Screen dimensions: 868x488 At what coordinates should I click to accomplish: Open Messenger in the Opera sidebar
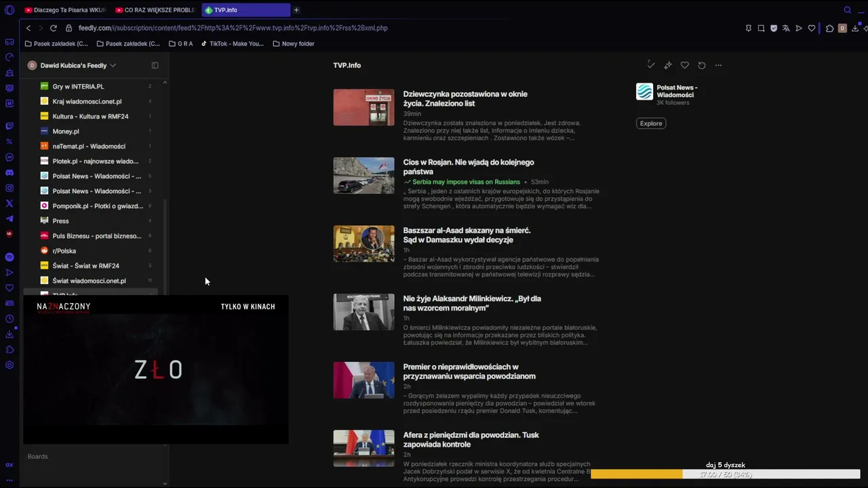click(9, 157)
